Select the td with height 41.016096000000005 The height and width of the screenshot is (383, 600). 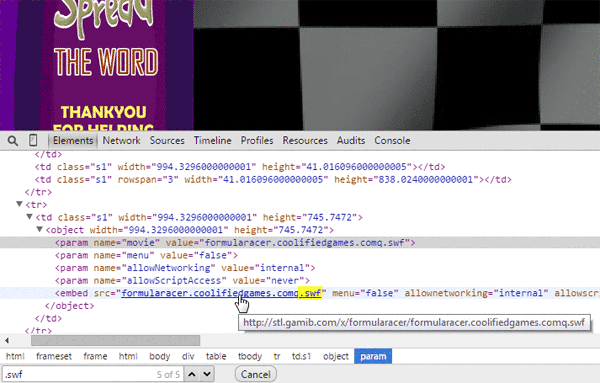tap(240, 167)
